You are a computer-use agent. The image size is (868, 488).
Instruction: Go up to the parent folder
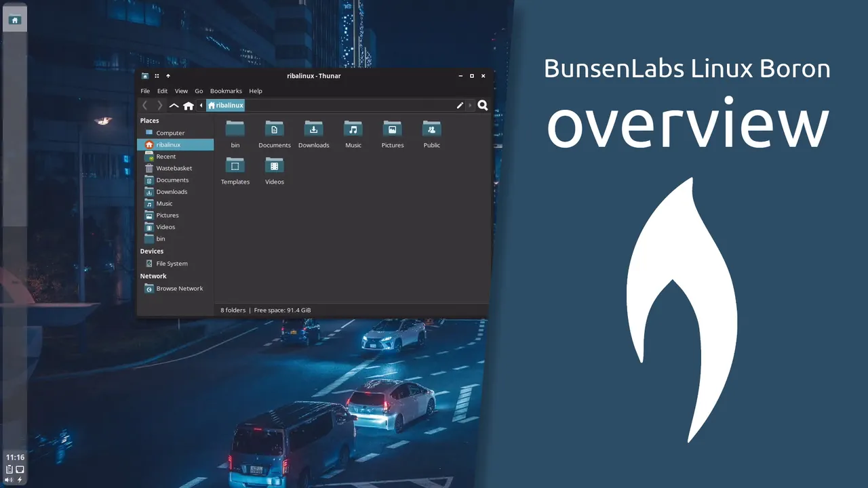pyautogui.click(x=174, y=106)
